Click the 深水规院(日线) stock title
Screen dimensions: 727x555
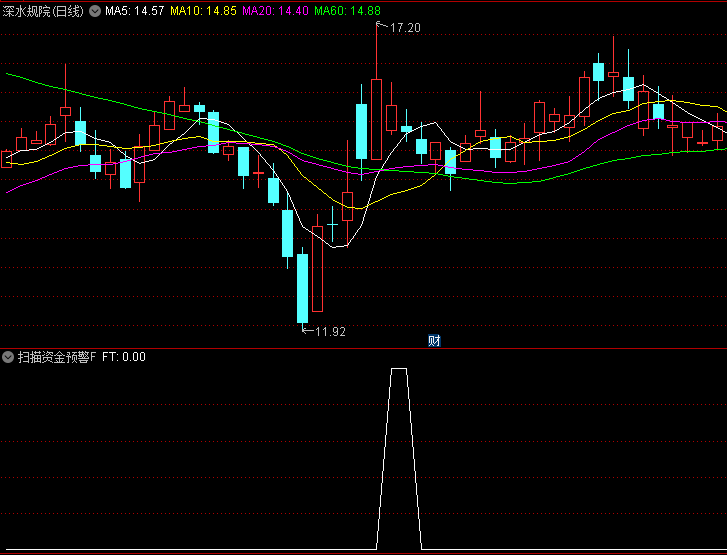click(x=44, y=11)
